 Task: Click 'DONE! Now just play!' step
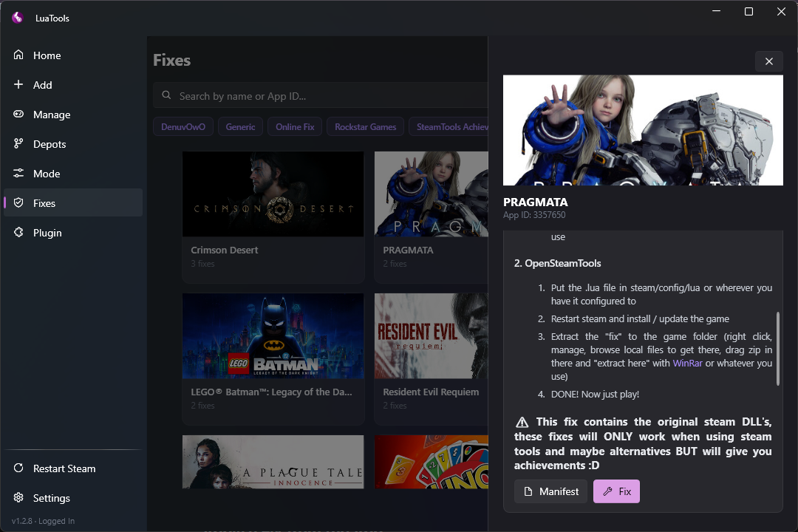point(595,394)
